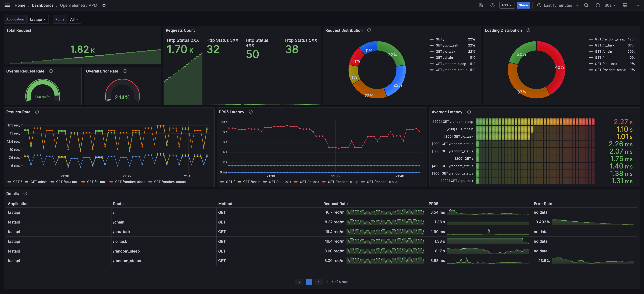Go to Dashboards breadcrumb
Image resolution: width=644 pixels, height=294 pixels.
coord(42,5)
